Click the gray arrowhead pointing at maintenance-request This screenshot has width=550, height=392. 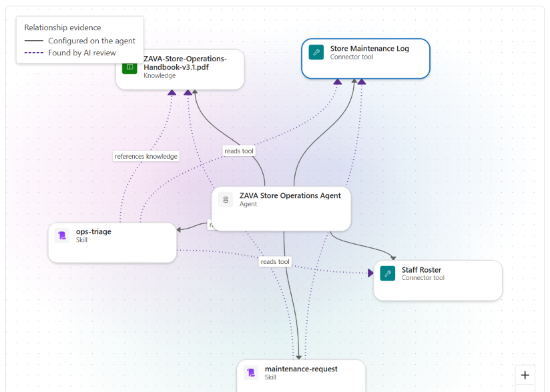[298, 357]
